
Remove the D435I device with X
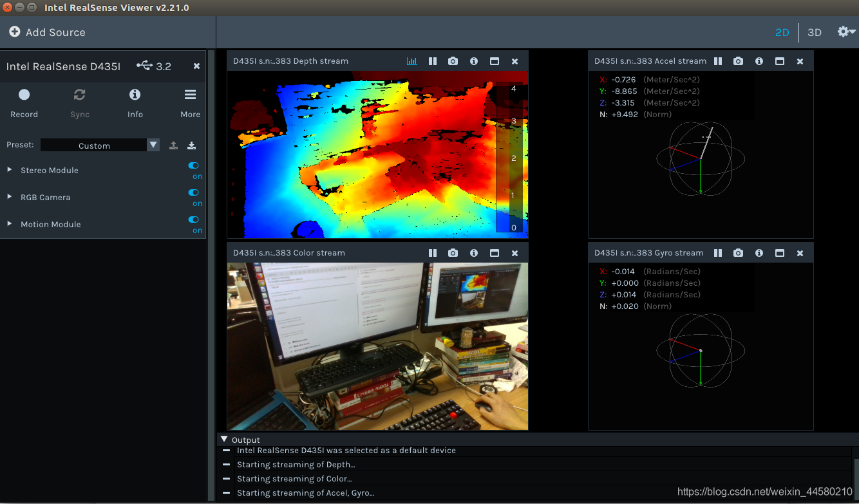coord(196,66)
